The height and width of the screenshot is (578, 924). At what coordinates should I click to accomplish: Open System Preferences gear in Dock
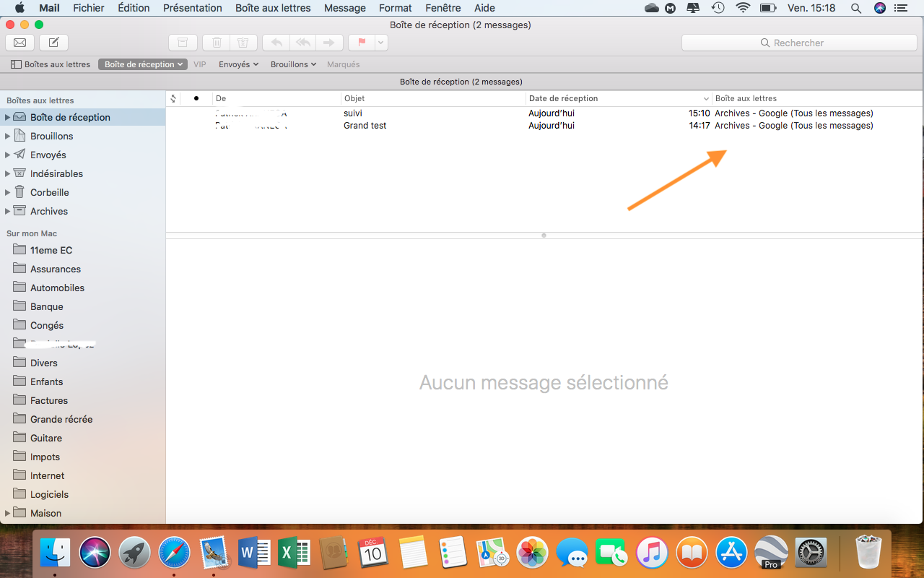811,553
